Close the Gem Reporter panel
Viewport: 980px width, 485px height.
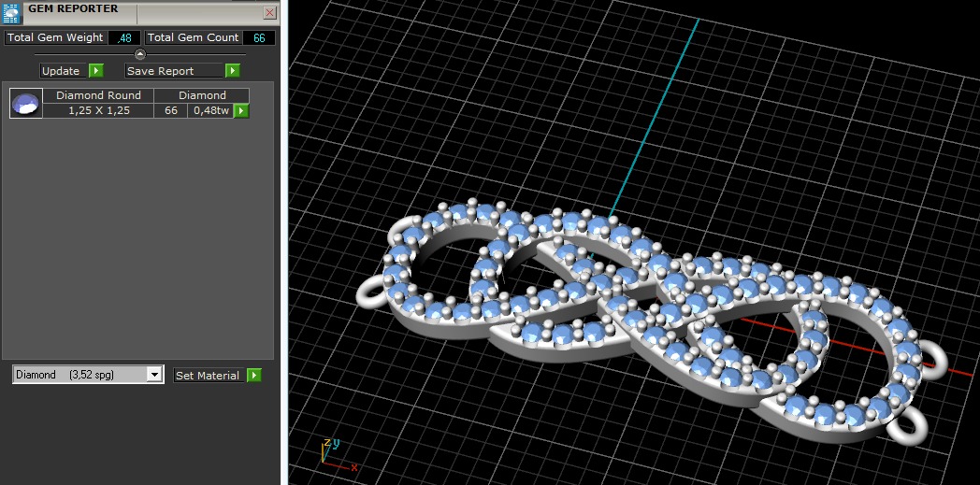pyautogui.click(x=270, y=12)
